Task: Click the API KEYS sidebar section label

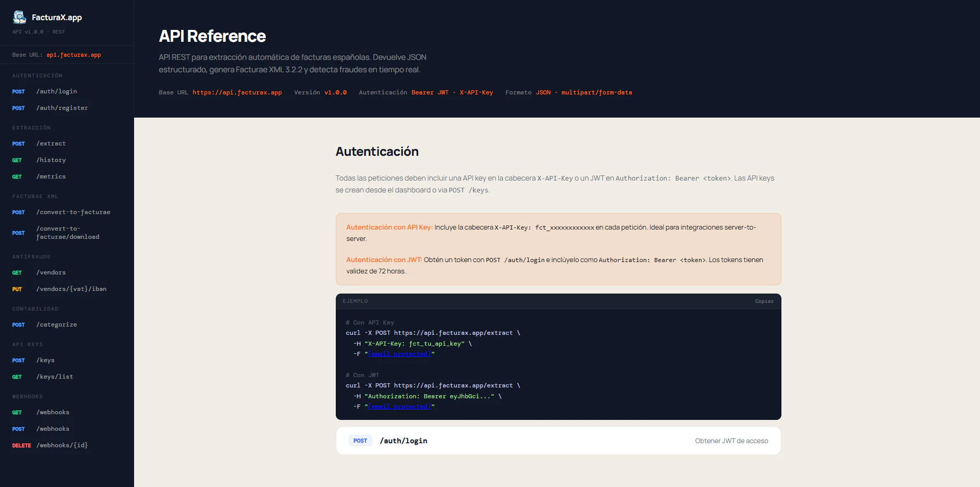Action: pos(27,345)
